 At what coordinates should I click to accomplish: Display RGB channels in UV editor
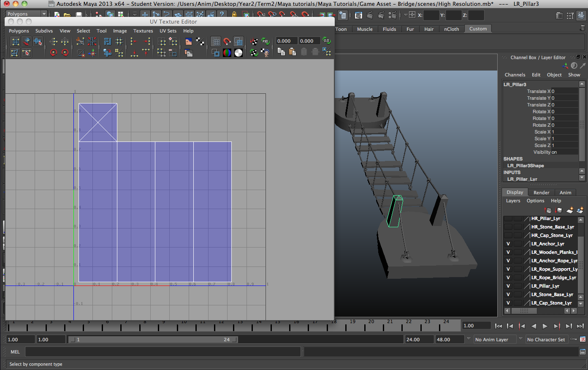click(227, 53)
